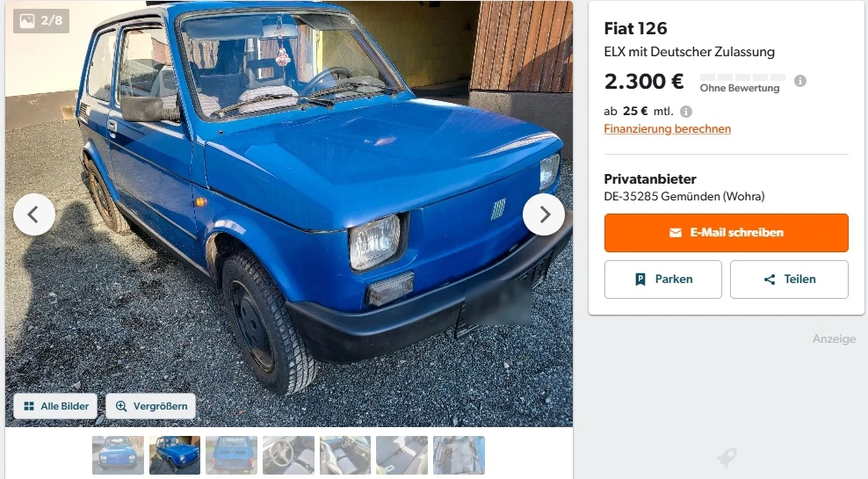This screenshot has height=479, width=868.
Task: Advance to the next car photo
Action: [544, 214]
